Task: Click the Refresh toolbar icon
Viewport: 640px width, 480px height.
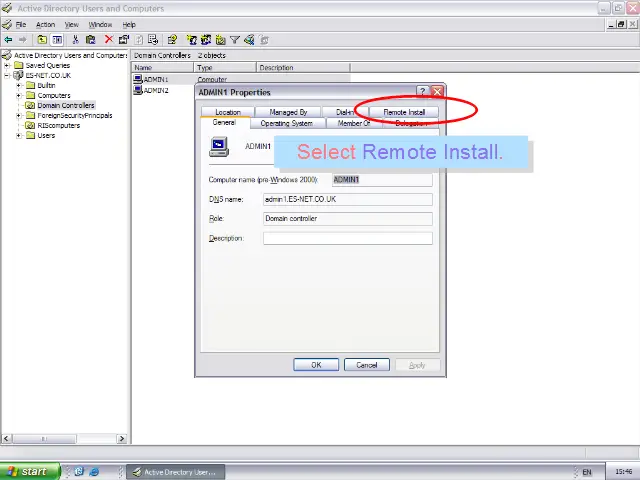Action: click(139, 40)
